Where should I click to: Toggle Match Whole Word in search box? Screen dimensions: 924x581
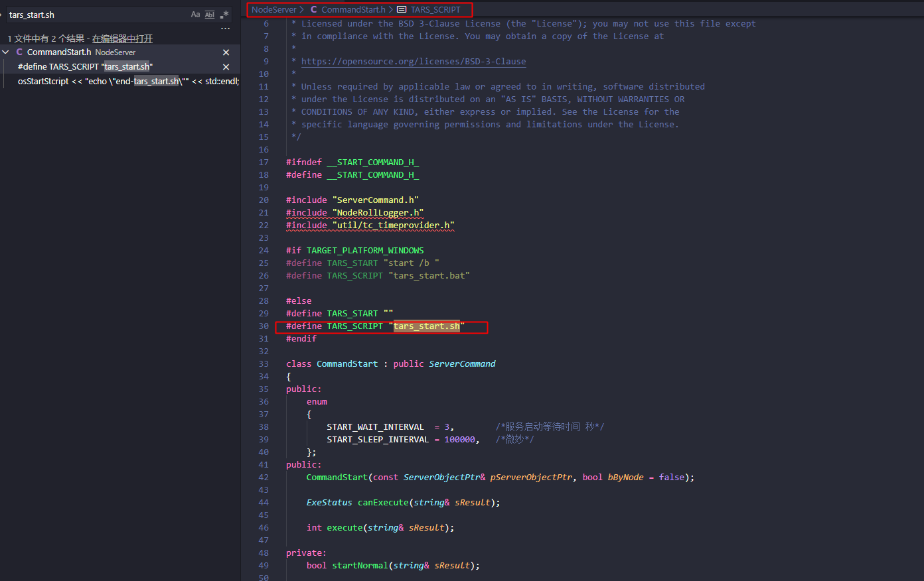click(x=210, y=15)
